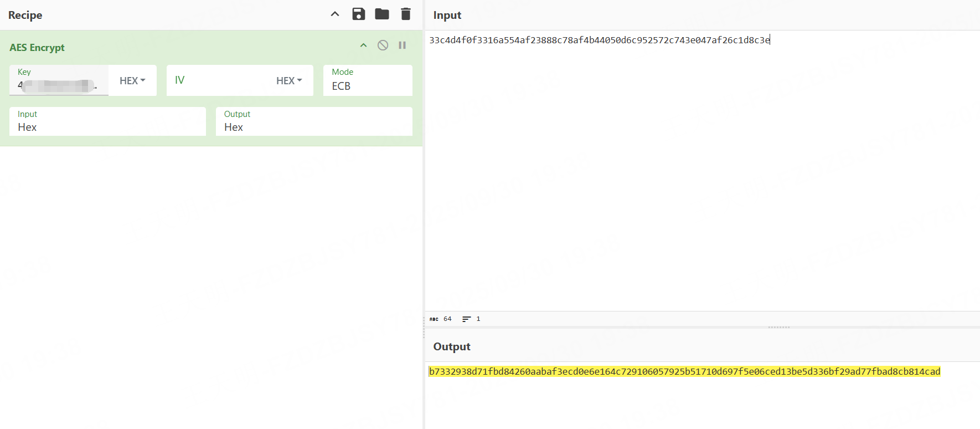Click the Output pane heading
The image size is (980, 429).
[x=452, y=346]
